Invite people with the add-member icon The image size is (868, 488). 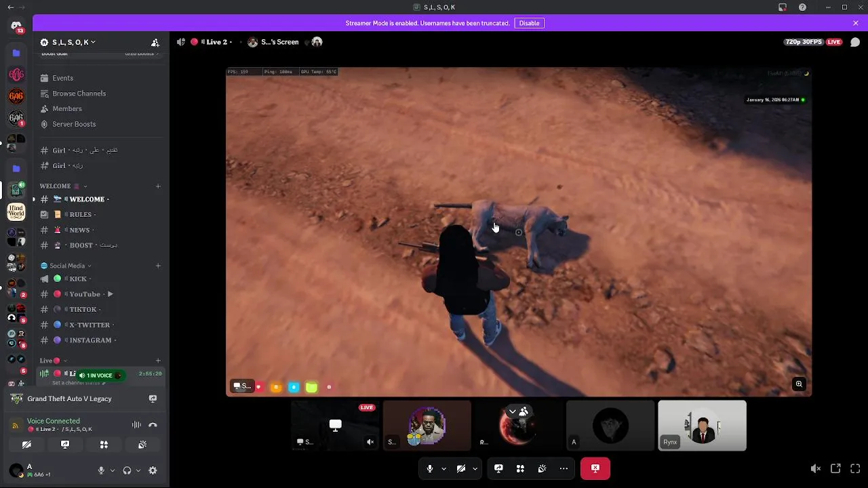155,42
